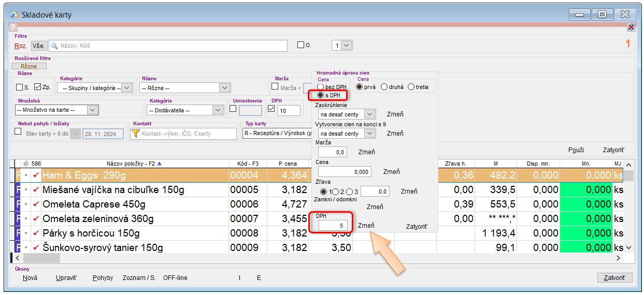
Task: Click the sort arrow in Názov položky header
Action: tap(160, 164)
